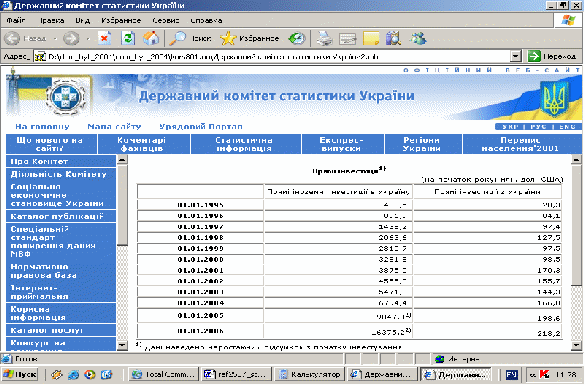Image resolution: width=585 pixels, height=385 pixels.
Task: Open the Вид menu
Action: [x=82, y=21]
